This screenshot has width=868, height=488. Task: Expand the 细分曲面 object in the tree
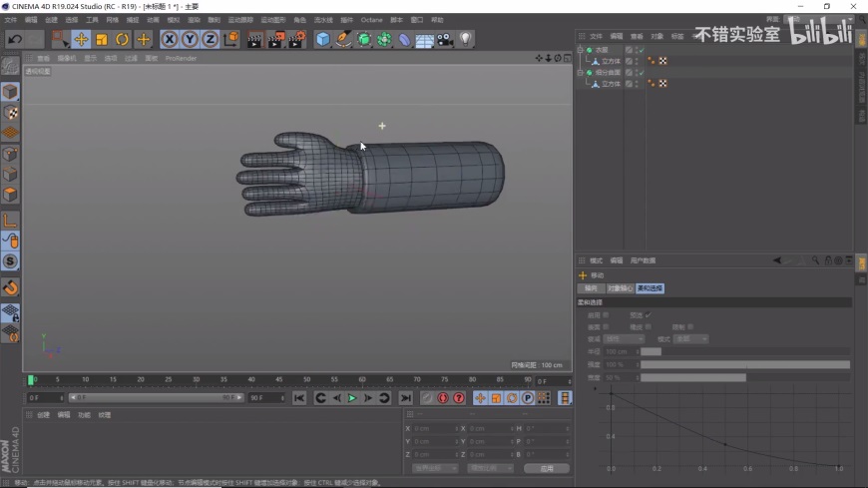coord(580,73)
